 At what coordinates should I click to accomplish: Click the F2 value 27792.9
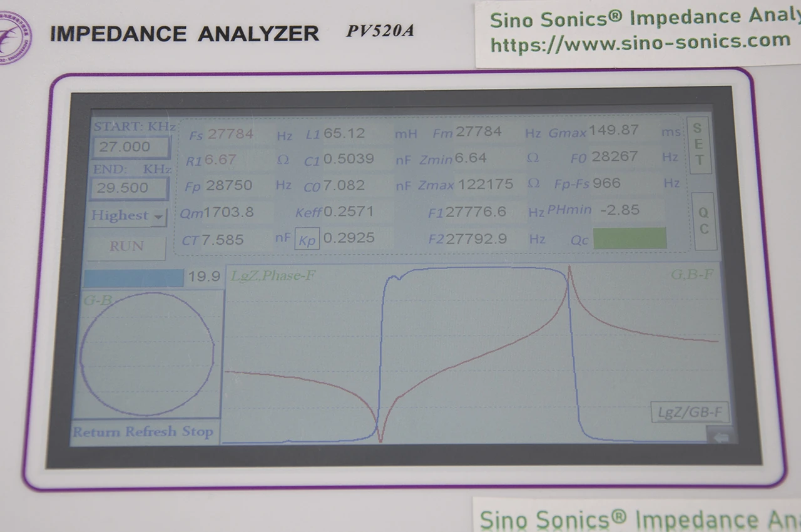click(x=476, y=238)
